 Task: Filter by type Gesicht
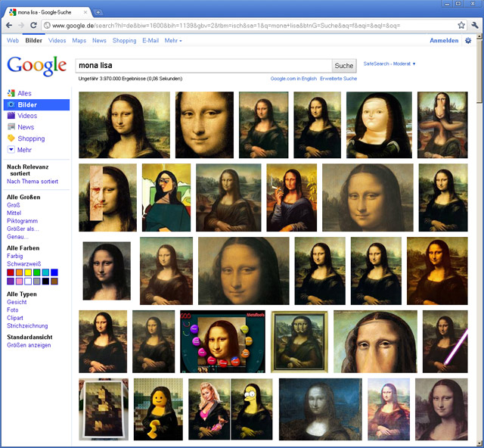click(x=17, y=302)
